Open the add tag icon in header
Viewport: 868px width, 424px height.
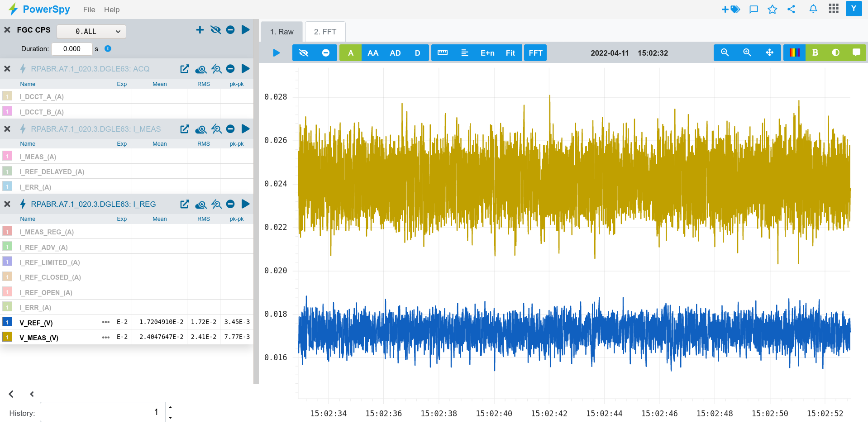[x=730, y=9]
